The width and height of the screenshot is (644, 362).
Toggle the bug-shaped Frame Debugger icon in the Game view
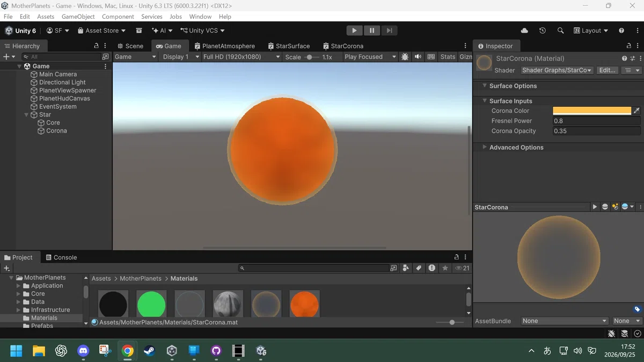point(405,56)
